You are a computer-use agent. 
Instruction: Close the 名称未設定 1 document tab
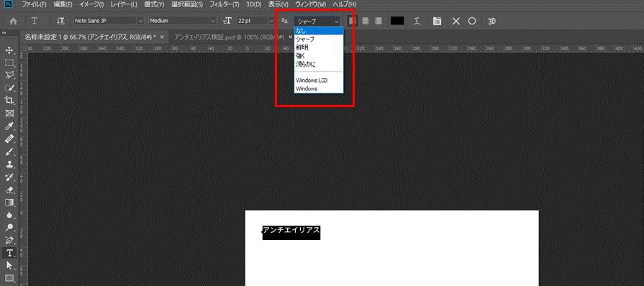point(162,37)
